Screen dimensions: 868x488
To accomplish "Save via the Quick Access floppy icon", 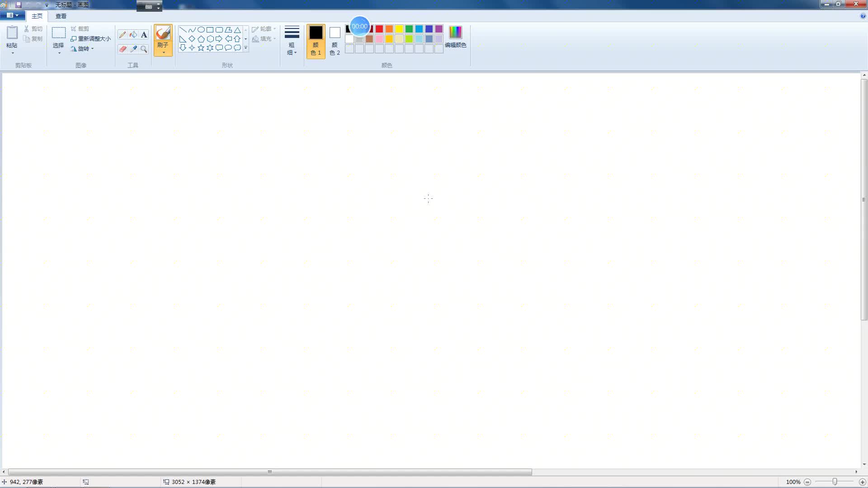I will point(19,5).
